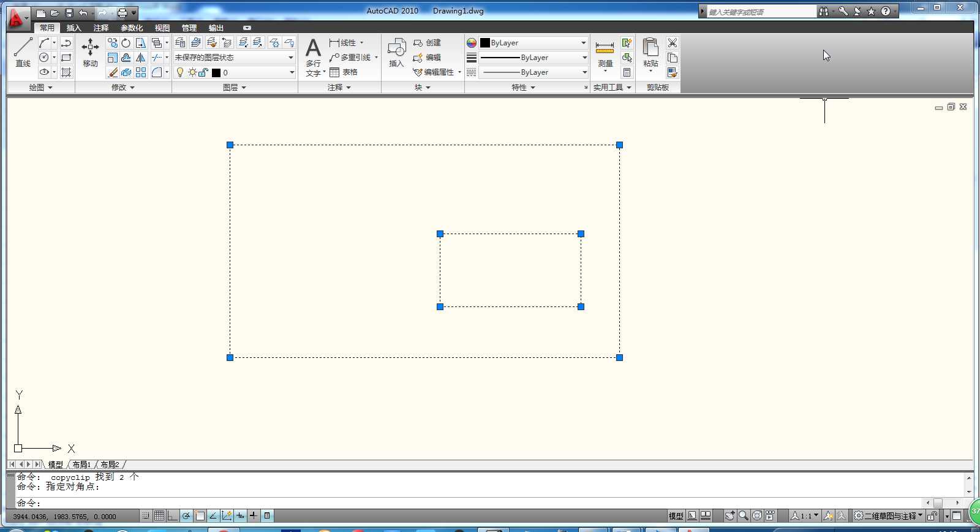Activate the Rectangle drawing tool

(x=66, y=58)
